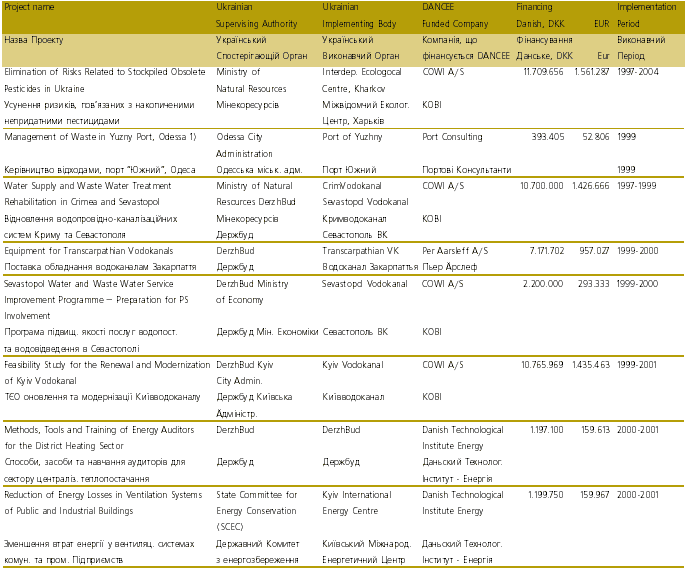Select the text 'Natural Resources'
The height and width of the screenshot is (573, 685).
coord(251,89)
